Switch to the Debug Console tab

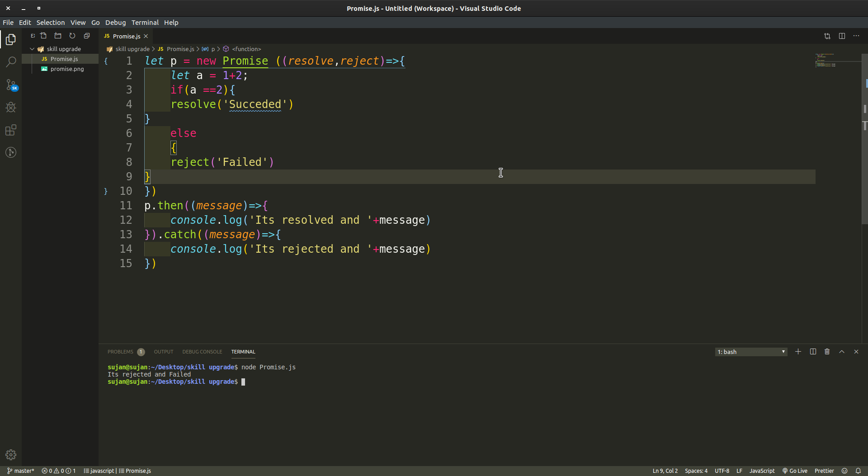pos(202,352)
